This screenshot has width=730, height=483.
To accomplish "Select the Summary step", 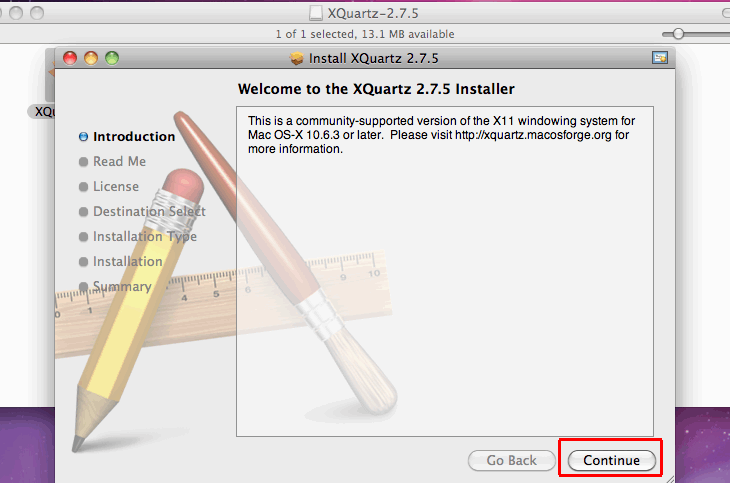I will pos(115,286).
